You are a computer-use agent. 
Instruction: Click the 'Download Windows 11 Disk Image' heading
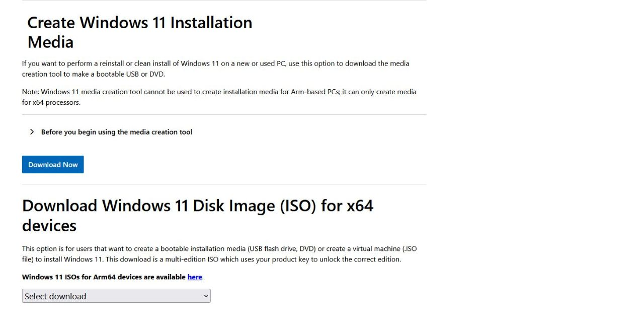198,215
